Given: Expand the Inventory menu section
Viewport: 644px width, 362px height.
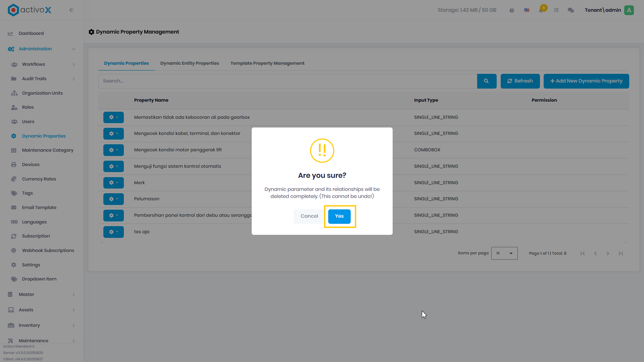Looking at the screenshot, I should tap(42, 325).
